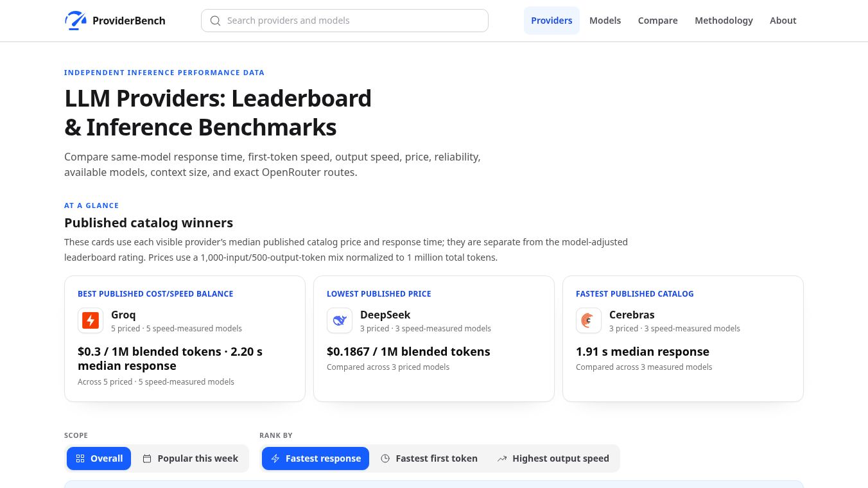The width and height of the screenshot is (868, 488).
Task: View the Methodology page
Action: pyautogui.click(x=724, y=21)
